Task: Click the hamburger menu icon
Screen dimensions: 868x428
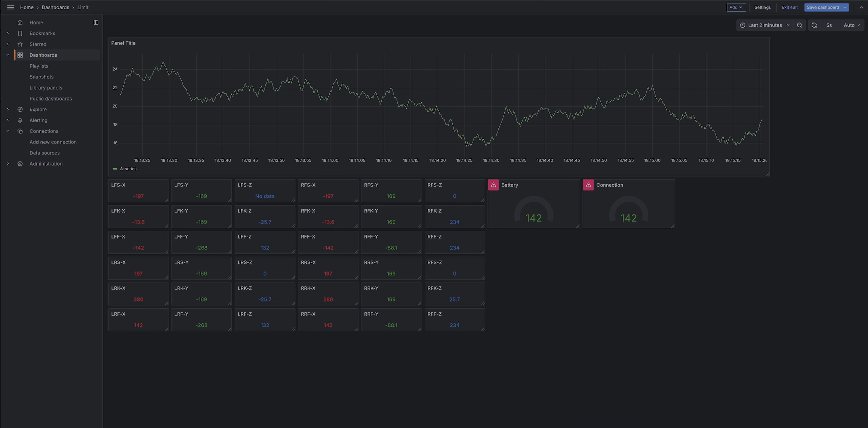Action: (10, 7)
